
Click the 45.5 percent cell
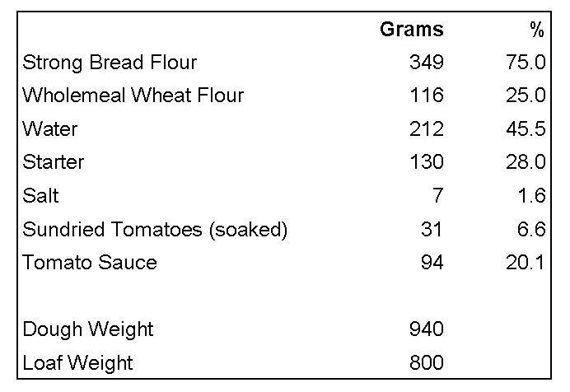[526, 129]
